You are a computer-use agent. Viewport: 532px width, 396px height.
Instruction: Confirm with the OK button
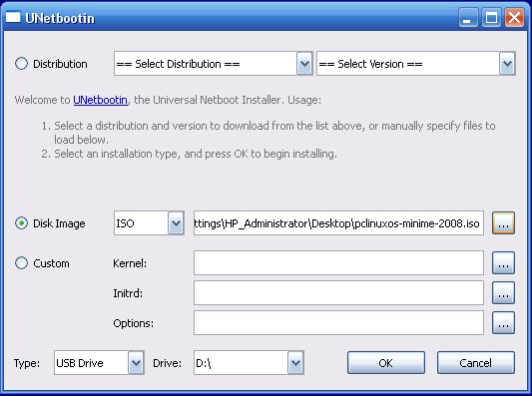pos(385,363)
